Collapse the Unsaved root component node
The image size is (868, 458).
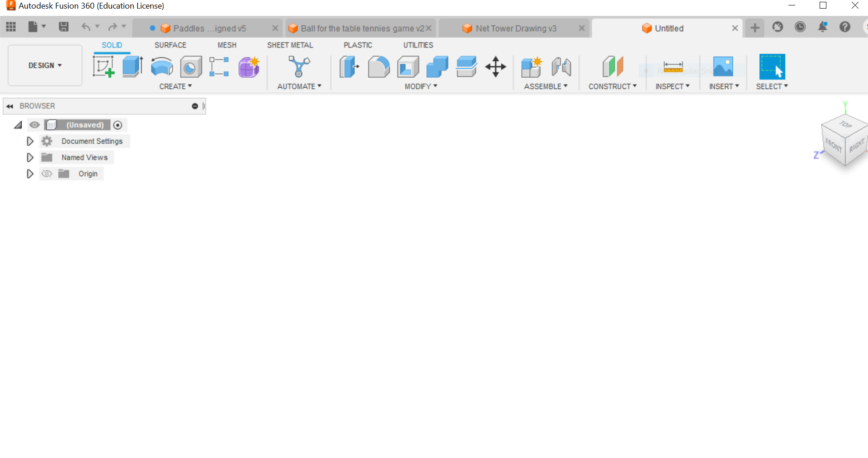[x=18, y=125]
